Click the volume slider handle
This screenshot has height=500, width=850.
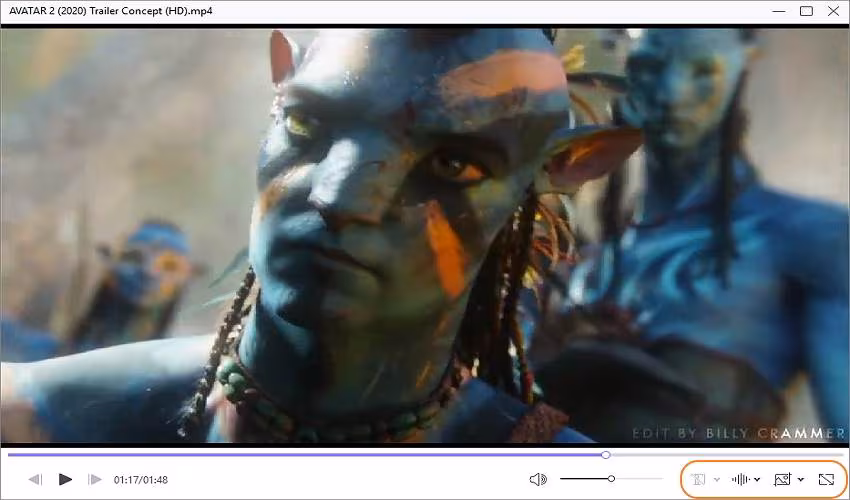click(x=611, y=479)
